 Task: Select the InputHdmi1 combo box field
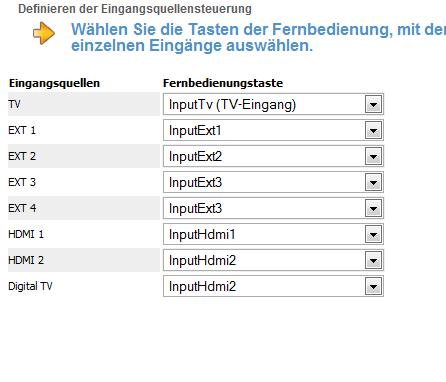click(273, 234)
